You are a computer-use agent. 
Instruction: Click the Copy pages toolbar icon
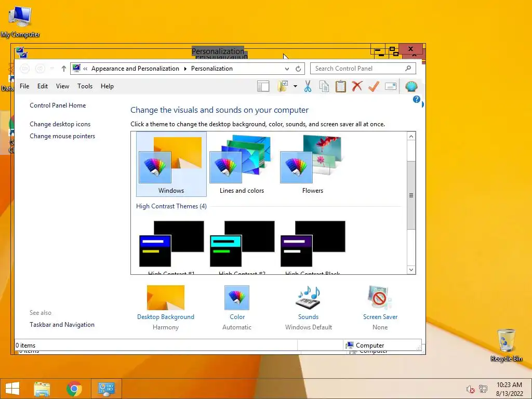324,86
